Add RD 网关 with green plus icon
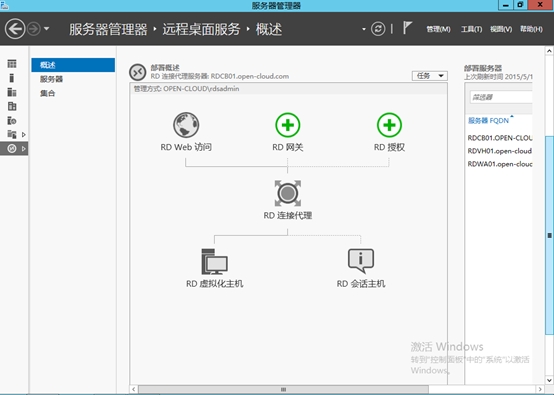The image size is (554, 395). click(x=288, y=125)
